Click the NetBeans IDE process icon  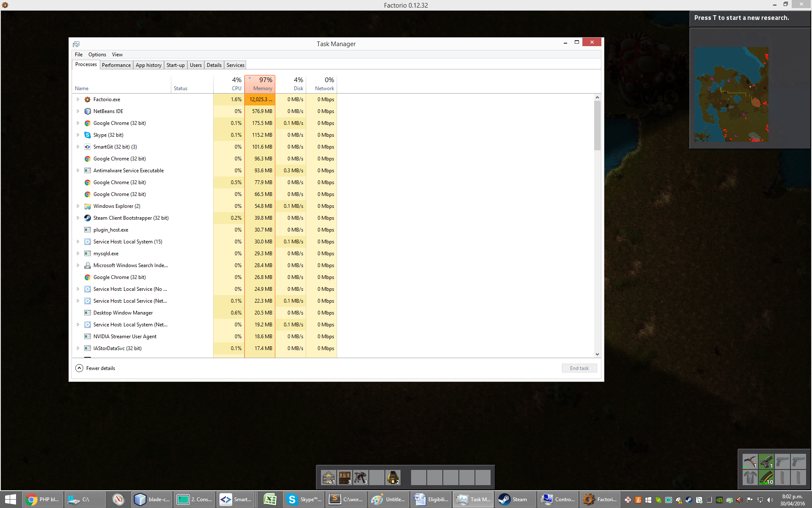coord(88,111)
